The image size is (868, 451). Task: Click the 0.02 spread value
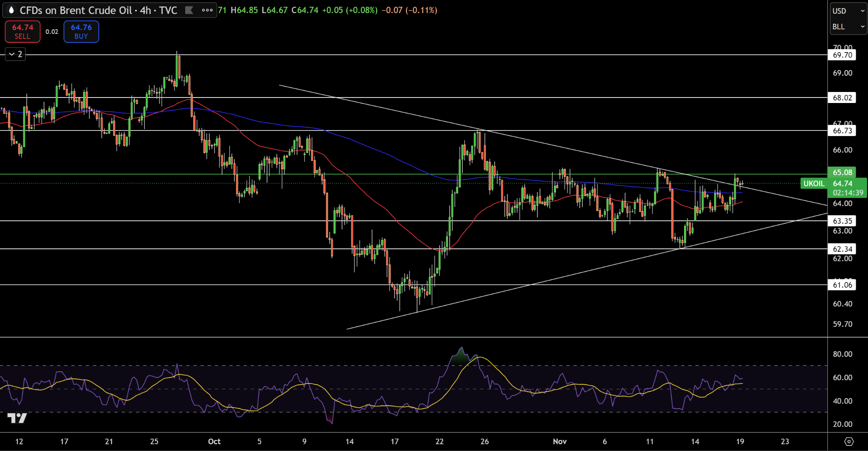[52, 32]
